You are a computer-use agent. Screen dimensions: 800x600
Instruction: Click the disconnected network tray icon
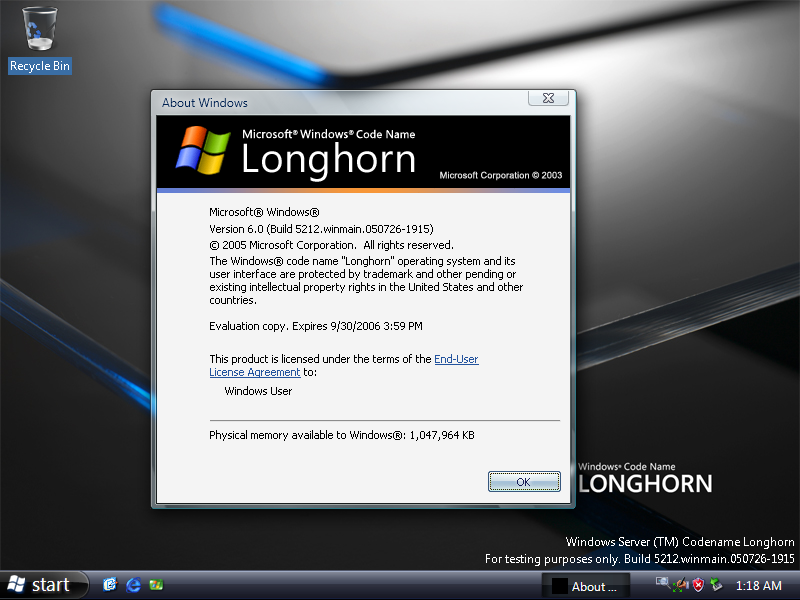(x=681, y=586)
